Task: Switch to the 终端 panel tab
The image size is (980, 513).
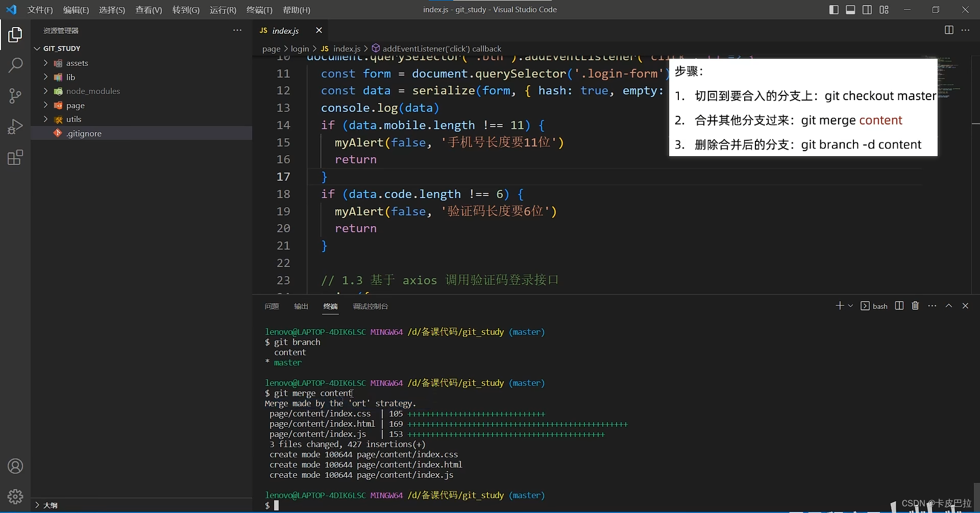Action: 330,306
